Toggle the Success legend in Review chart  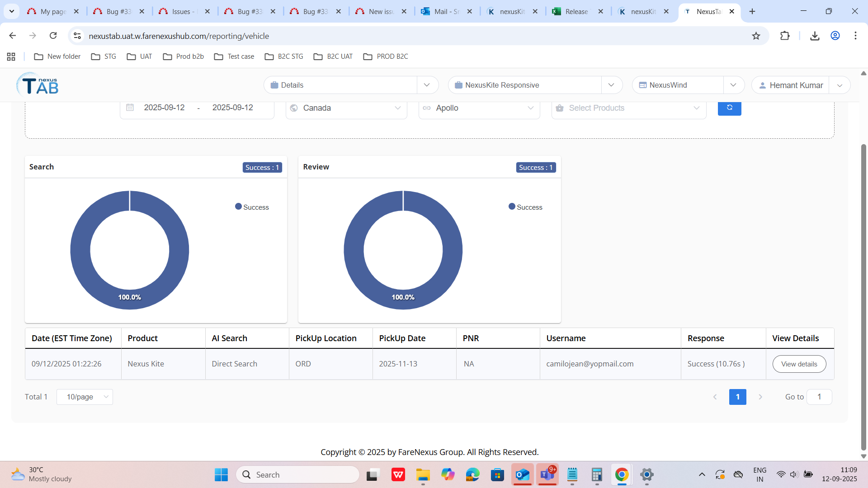pos(525,207)
